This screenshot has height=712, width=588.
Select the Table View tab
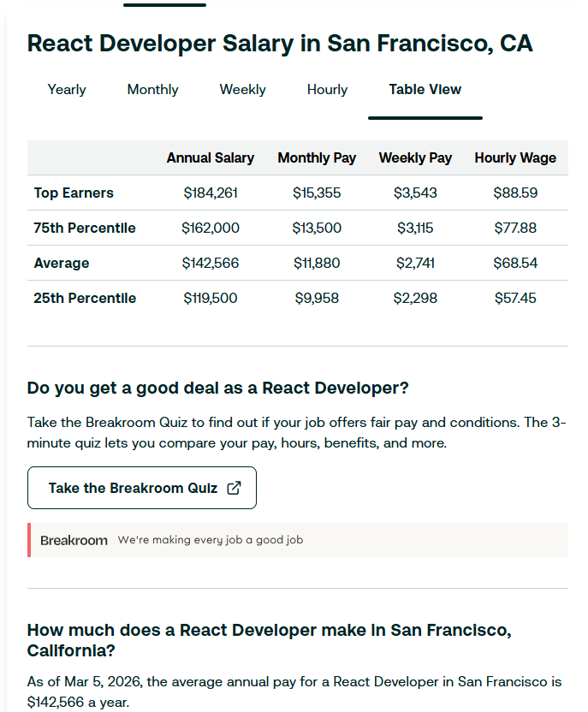[425, 89]
